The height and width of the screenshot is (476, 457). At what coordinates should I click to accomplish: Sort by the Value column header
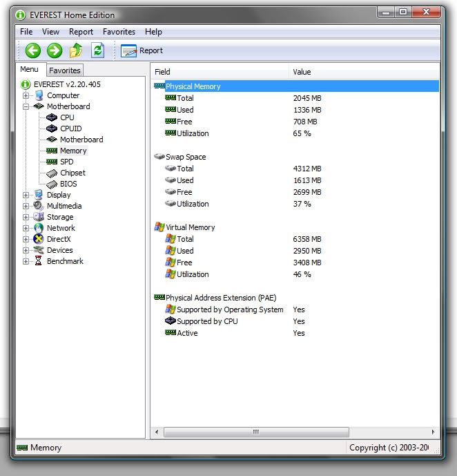click(364, 72)
